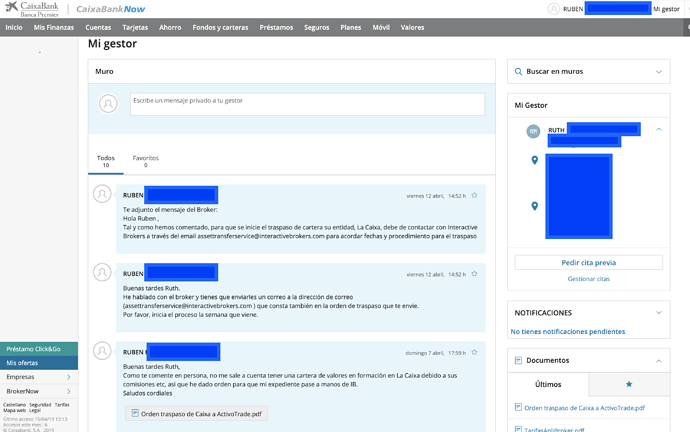Open the user profile avatar in header
Viewport: 690px width, 432px height.
553,9
